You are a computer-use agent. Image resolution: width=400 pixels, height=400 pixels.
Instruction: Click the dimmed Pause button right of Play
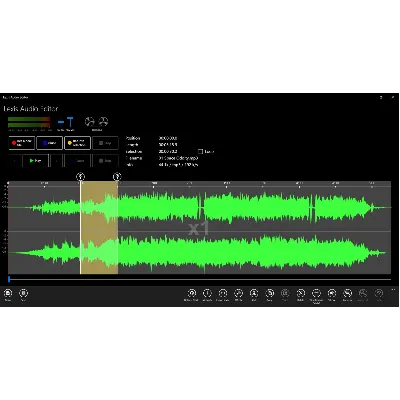coord(77,161)
